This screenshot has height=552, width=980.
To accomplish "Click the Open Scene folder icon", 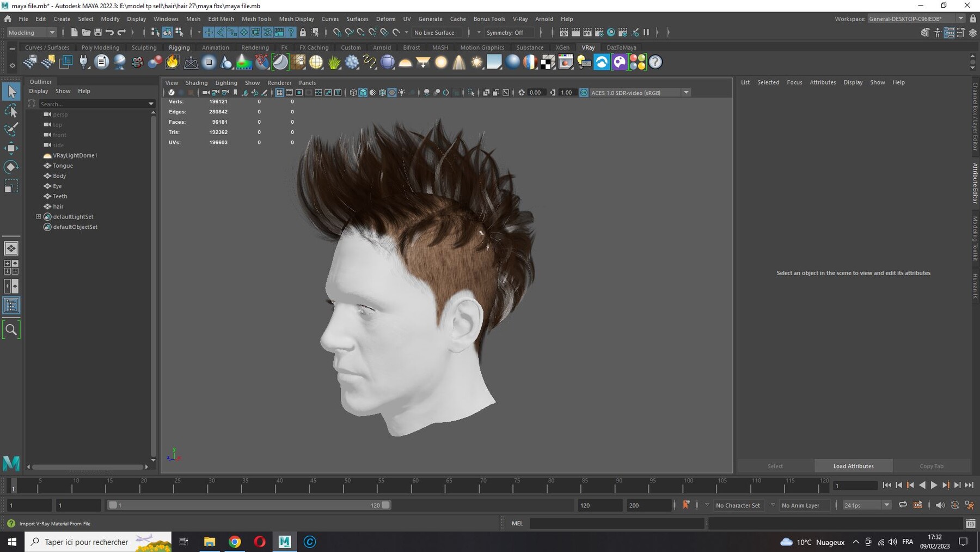I will (86, 33).
